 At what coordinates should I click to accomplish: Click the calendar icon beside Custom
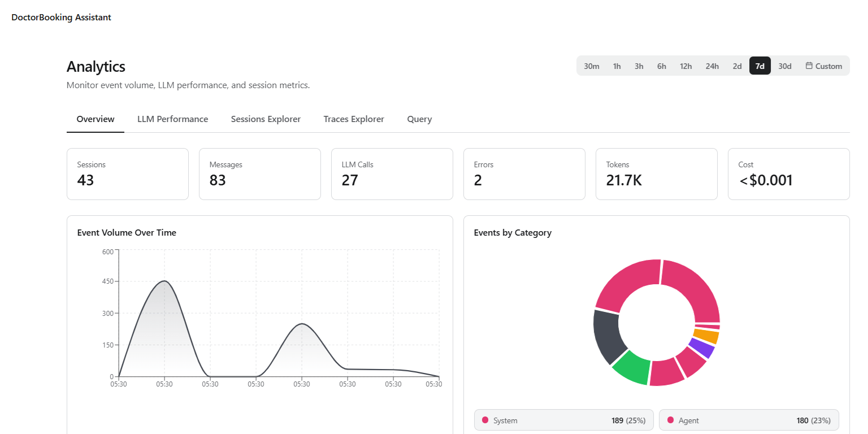pyautogui.click(x=809, y=66)
